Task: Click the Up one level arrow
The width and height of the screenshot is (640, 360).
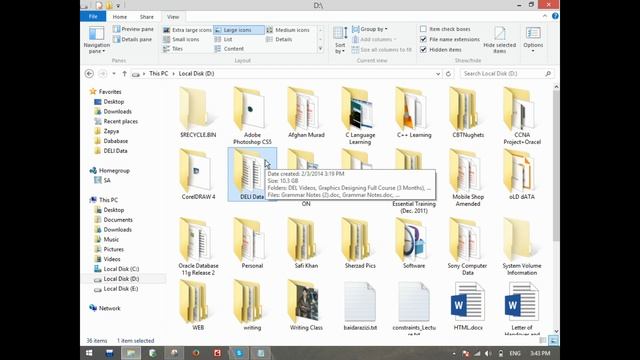Action: click(x=124, y=74)
